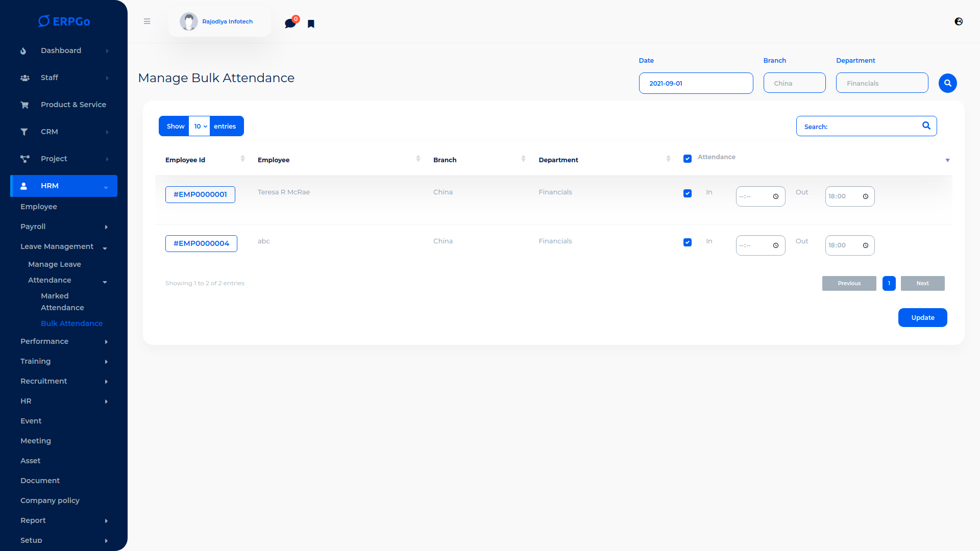Open clock picker for Teresa's Out time
980x551 pixels.
[x=866, y=196]
